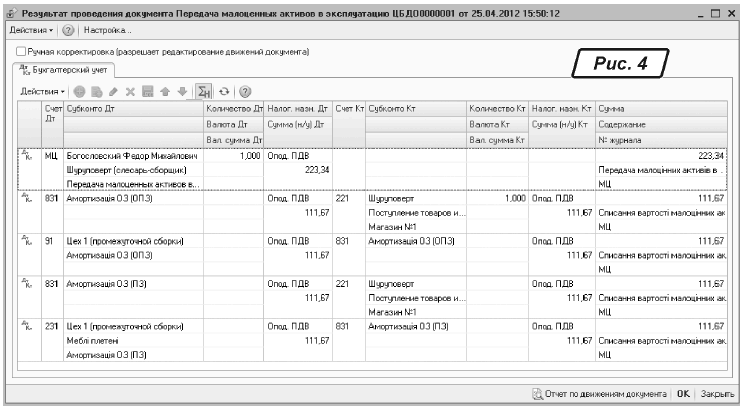This screenshot has height=408, width=744.
Task: Enable the Ручная корректировка checkbox
Action: [x=22, y=50]
